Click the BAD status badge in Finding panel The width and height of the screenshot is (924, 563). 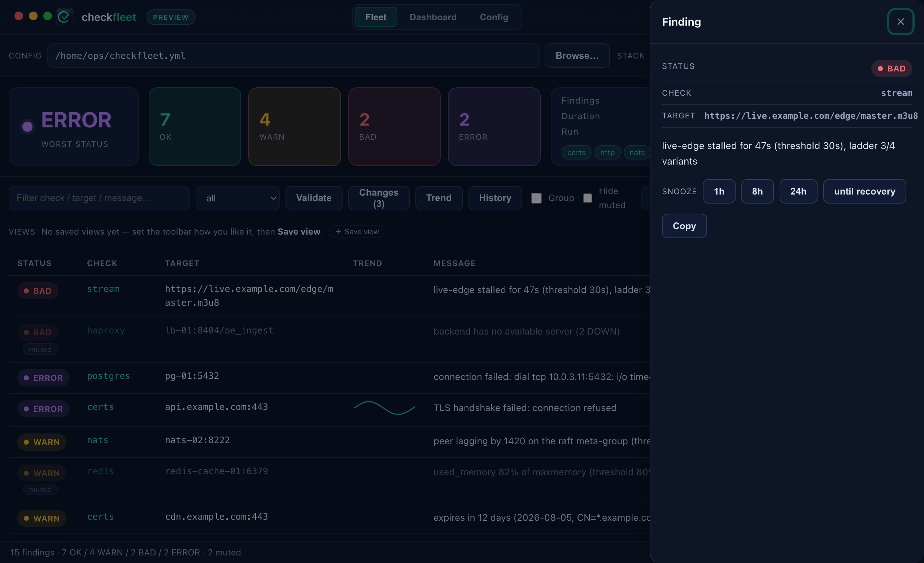(x=892, y=69)
